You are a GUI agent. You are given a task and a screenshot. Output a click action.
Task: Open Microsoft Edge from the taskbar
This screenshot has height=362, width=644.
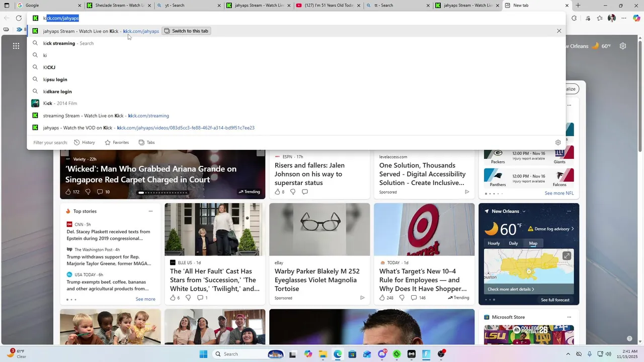tap(337, 354)
